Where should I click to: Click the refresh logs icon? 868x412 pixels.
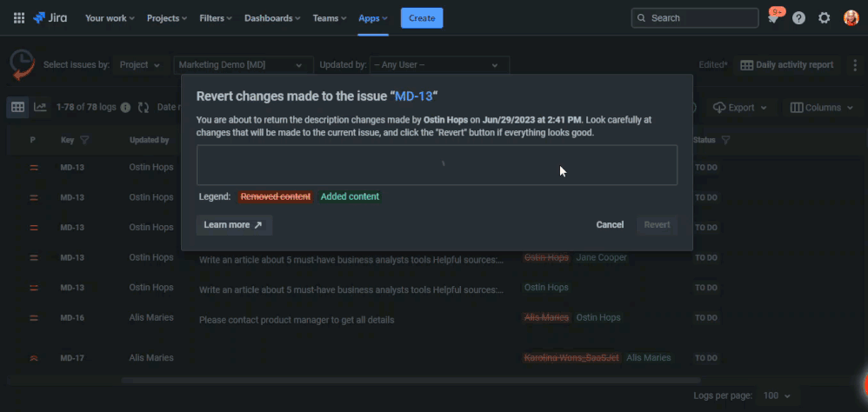click(x=144, y=107)
